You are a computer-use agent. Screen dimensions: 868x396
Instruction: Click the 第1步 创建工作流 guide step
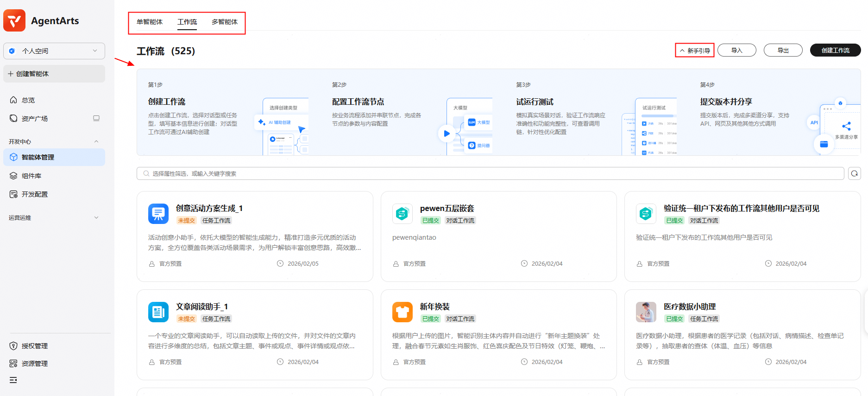click(x=229, y=112)
